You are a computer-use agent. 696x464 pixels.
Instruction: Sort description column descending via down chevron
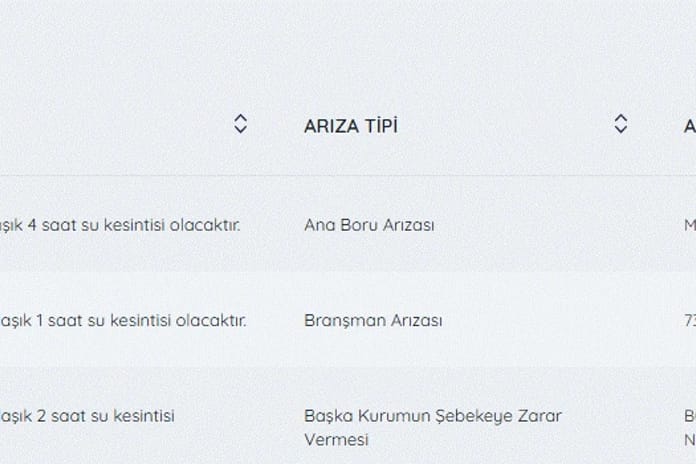pyautogui.click(x=240, y=130)
